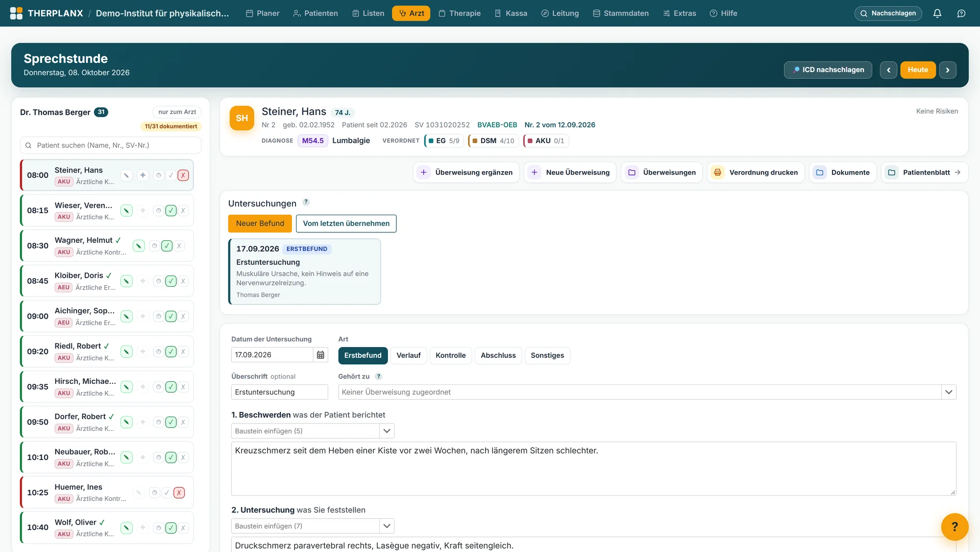980x552 pixels.
Task: Click the Patient suchen search field
Action: [111, 145]
